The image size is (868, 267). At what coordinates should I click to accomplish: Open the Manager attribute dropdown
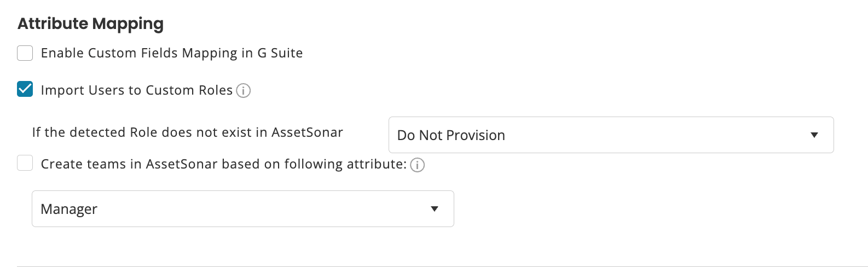click(242, 209)
